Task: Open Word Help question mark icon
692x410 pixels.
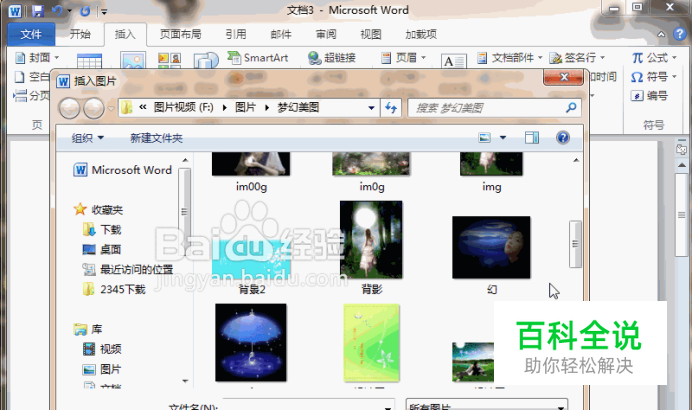Action: click(x=680, y=34)
